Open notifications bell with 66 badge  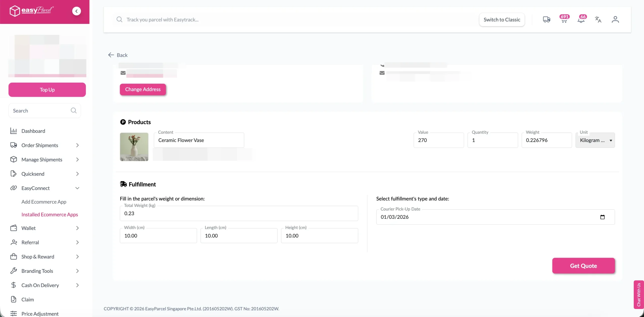click(x=581, y=20)
